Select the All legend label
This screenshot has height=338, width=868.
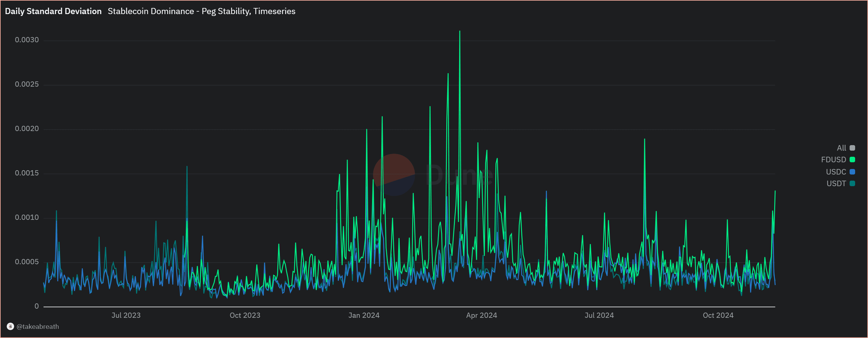[x=841, y=148]
